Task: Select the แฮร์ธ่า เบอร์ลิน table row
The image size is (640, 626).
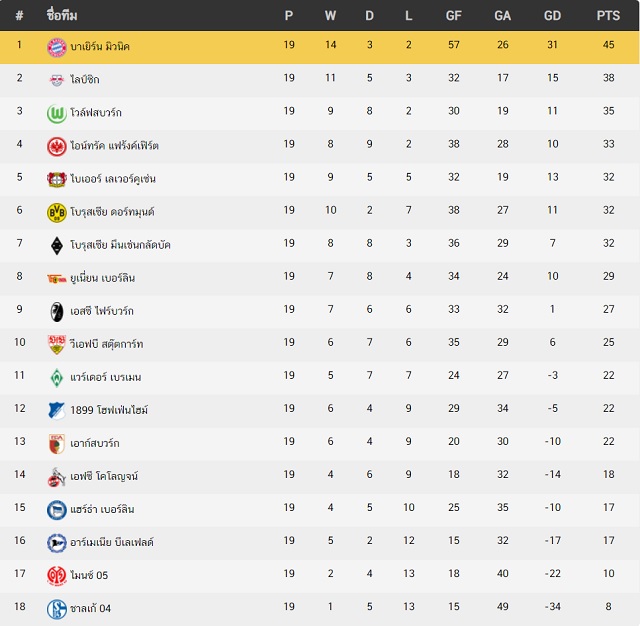Action: (320, 510)
